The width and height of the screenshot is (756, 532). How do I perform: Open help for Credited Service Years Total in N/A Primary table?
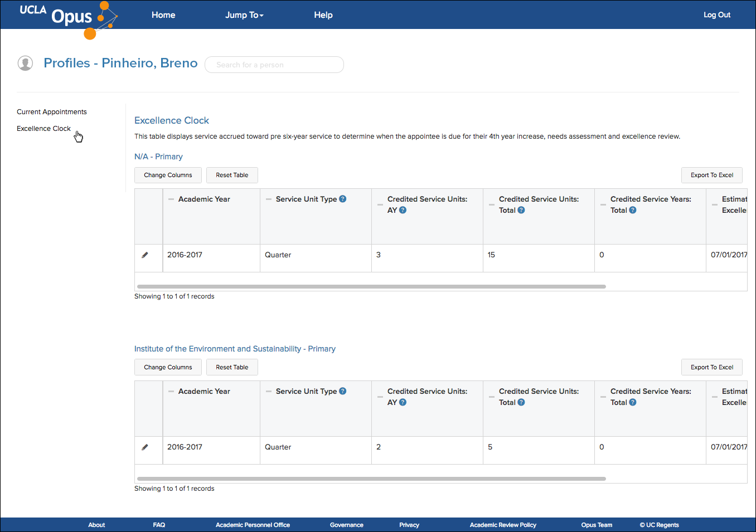pyautogui.click(x=633, y=210)
